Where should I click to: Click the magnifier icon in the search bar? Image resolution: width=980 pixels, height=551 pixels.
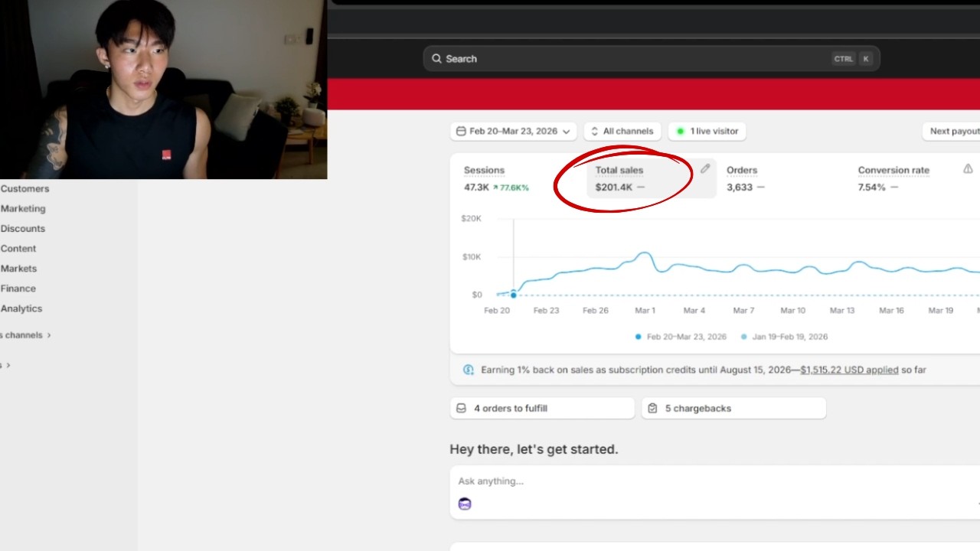point(436,59)
